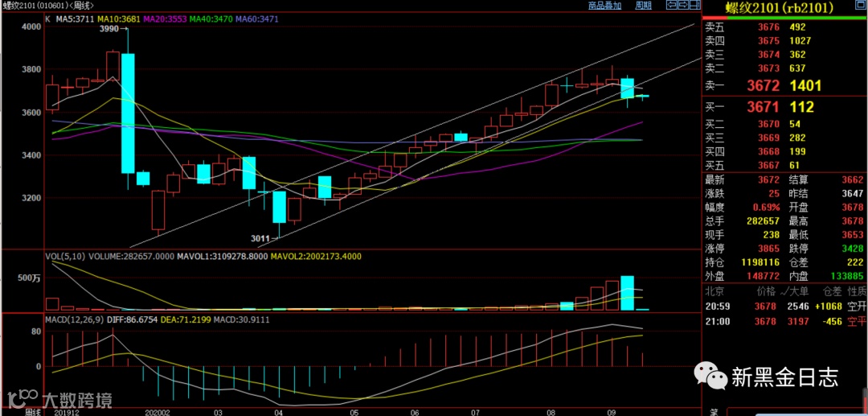Click the 跌停 limit-down value 3428
The image size is (868, 416).
[x=854, y=248]
